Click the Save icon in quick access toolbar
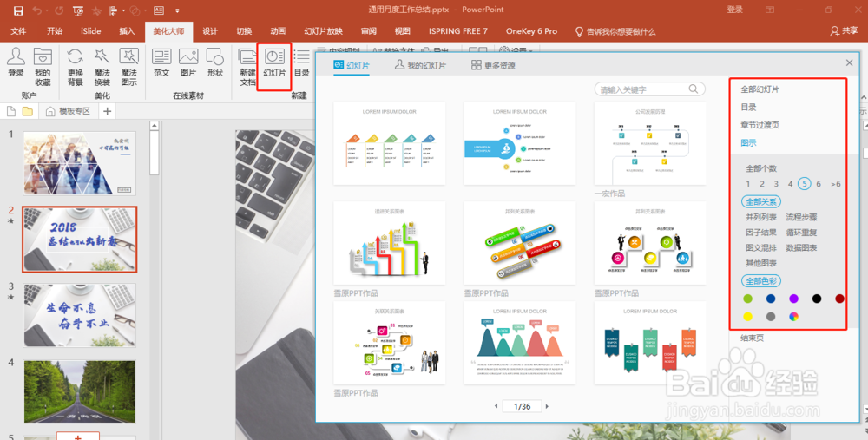 (18, 10)
